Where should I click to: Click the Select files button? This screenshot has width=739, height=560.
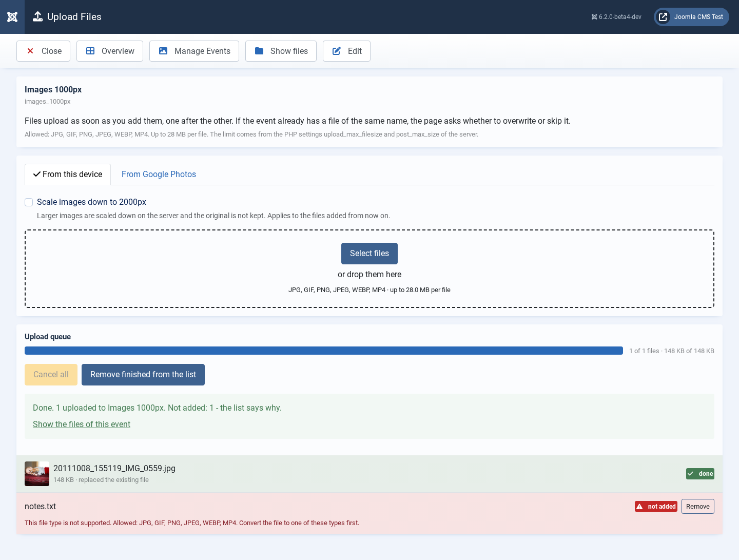tap(369, 254)
